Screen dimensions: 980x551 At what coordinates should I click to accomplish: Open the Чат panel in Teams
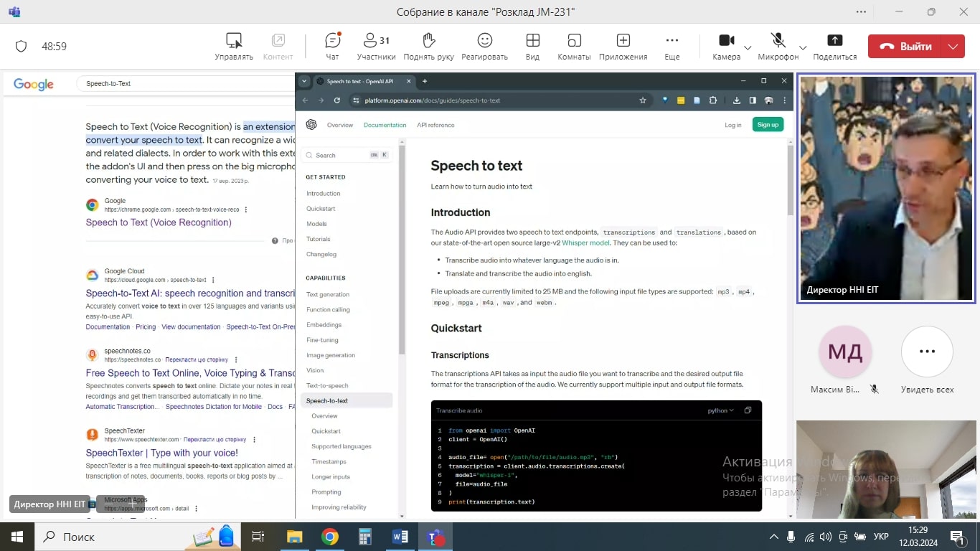click(332, 46)
